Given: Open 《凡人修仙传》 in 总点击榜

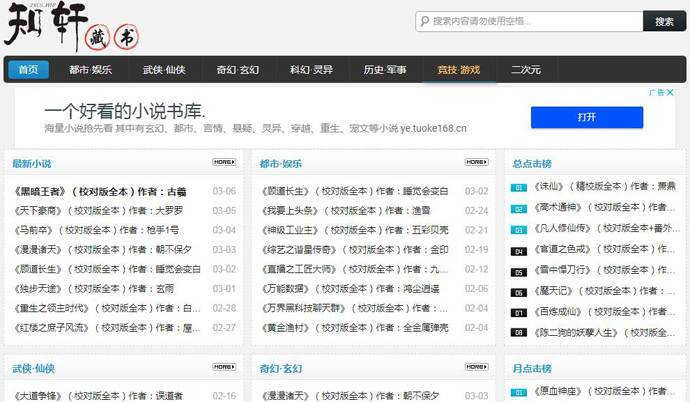Looking at the screenshot, I should 564,229.
